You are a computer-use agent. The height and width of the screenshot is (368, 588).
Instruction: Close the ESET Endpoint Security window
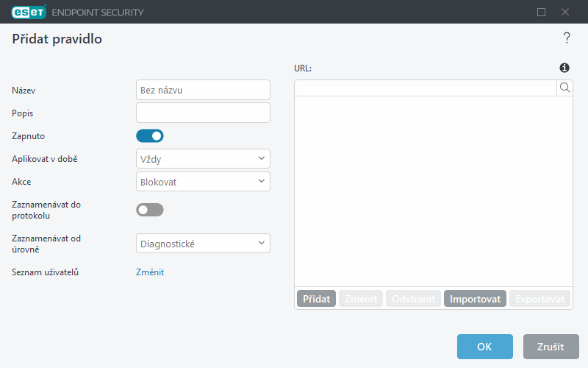(565, 12)
